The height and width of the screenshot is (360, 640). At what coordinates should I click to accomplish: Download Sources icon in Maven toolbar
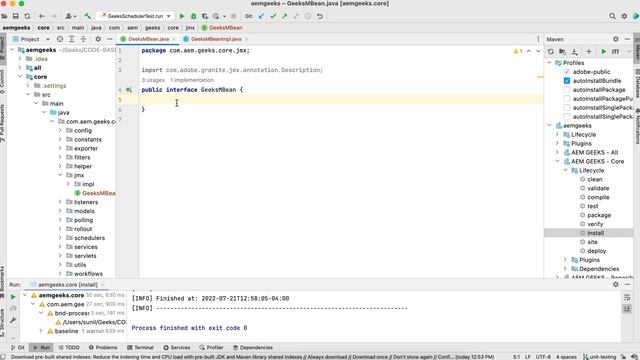point(574,51)
